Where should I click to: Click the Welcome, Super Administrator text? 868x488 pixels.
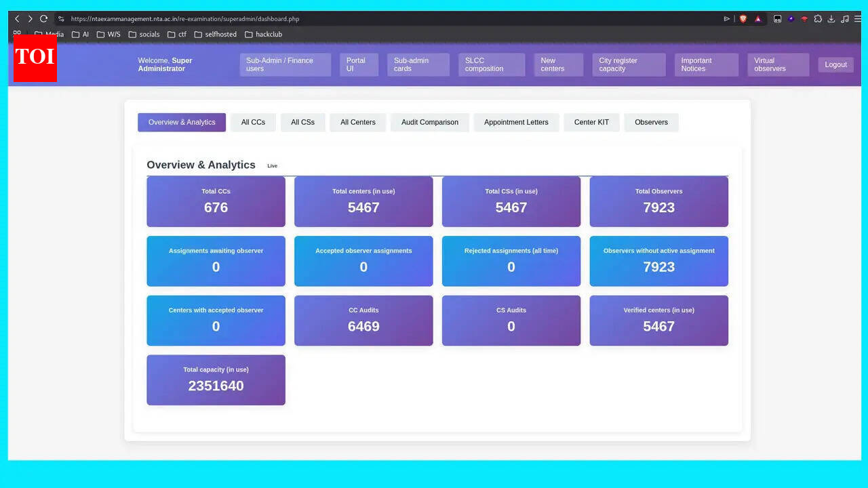click(x=165, y=64)
